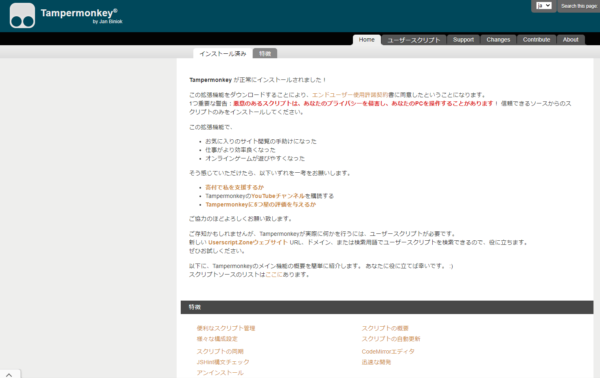Click 'ご協力のほどよろしくお願い致します' text

[241, 219]
